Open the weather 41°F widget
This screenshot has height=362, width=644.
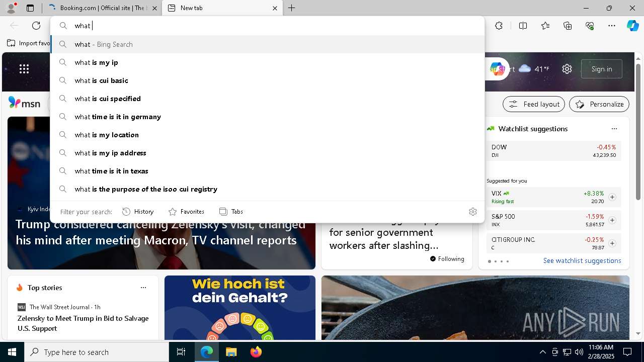534,69
